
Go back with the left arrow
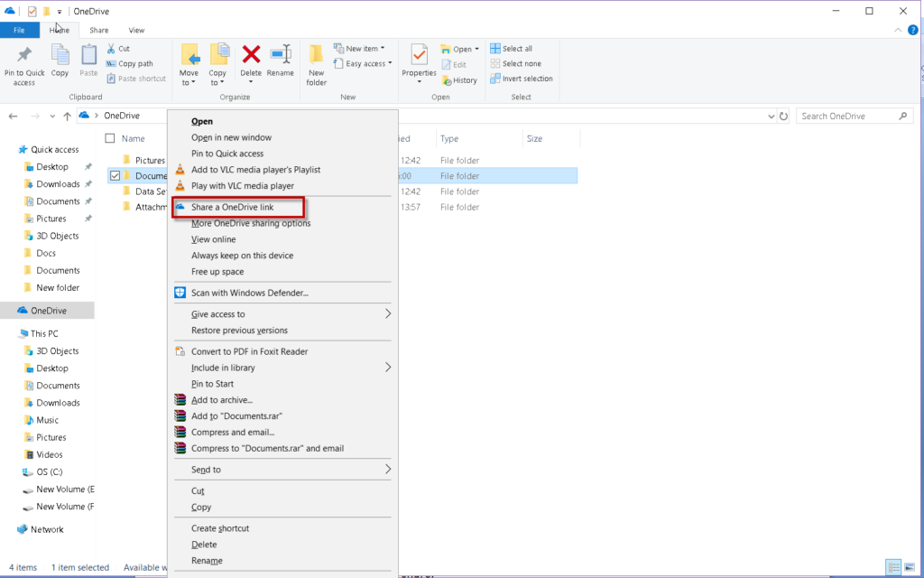tap(13, 117)
